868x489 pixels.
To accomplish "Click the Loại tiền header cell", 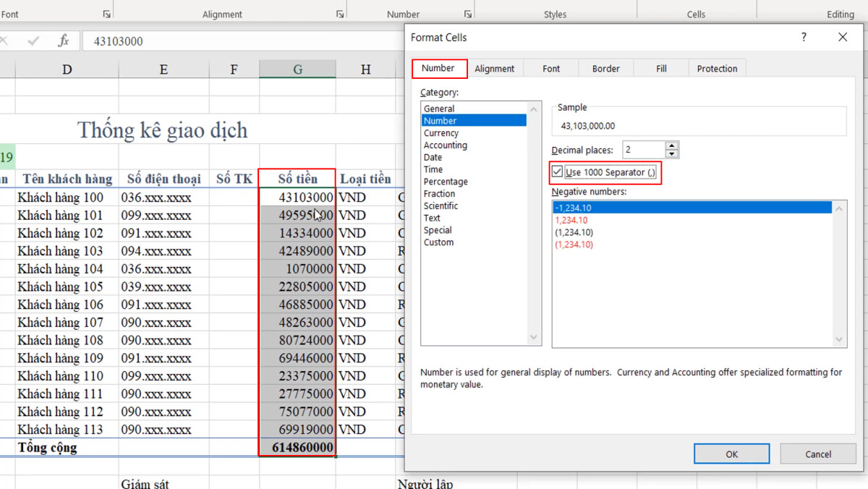I will [x=365, y=179].
